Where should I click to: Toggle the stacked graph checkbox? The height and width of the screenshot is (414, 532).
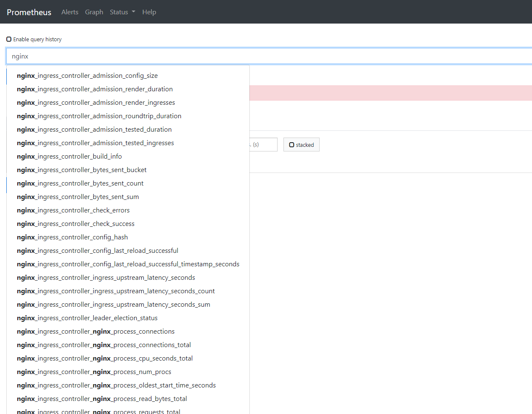(x=291, y=145)
